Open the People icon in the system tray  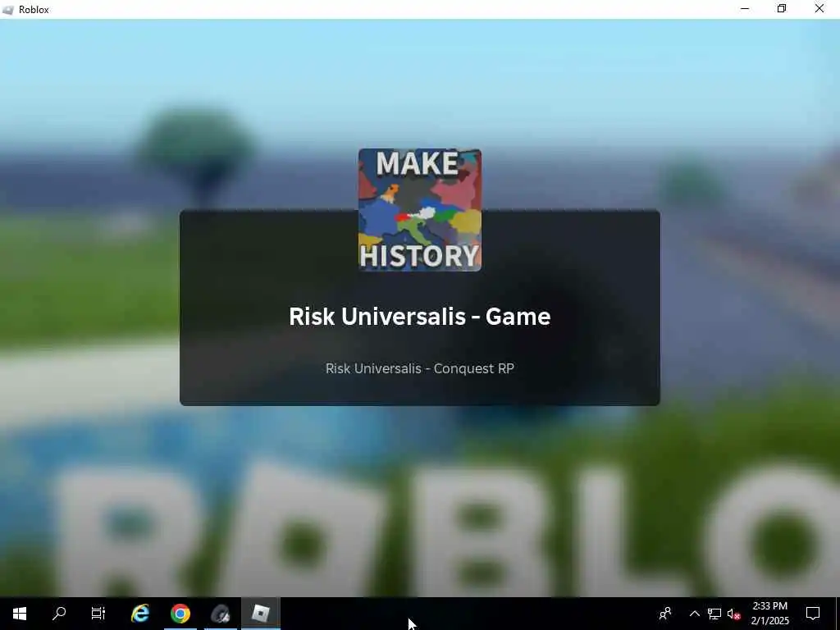(x=665, y=614)
